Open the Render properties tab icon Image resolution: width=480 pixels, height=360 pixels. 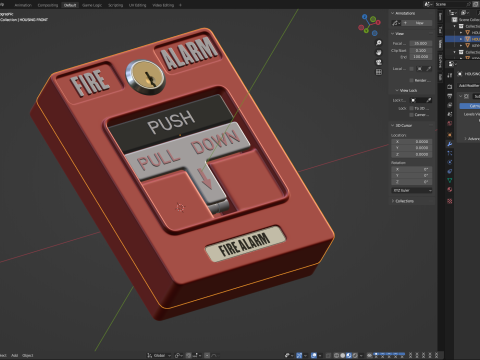450,87
